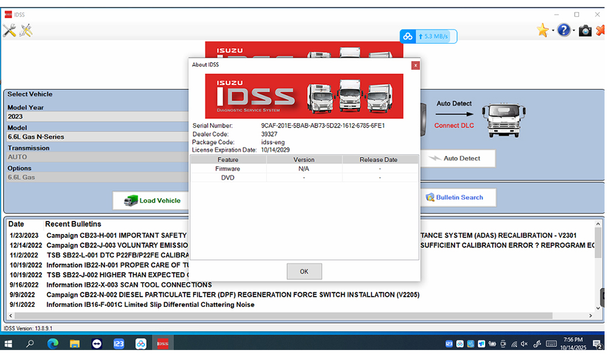The width and height of the screenshot is (607, 364).
Task: Click the Load Vehicle button
Action: [x=152, y=201]
